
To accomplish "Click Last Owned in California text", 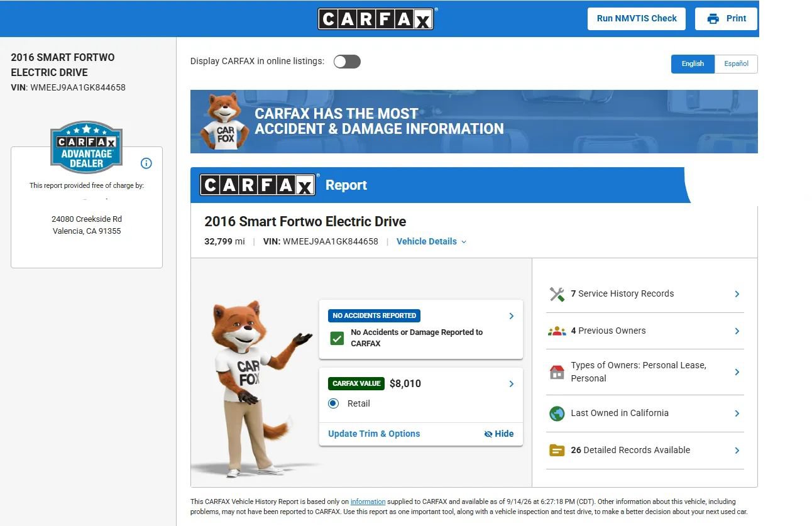I will 620,413.
